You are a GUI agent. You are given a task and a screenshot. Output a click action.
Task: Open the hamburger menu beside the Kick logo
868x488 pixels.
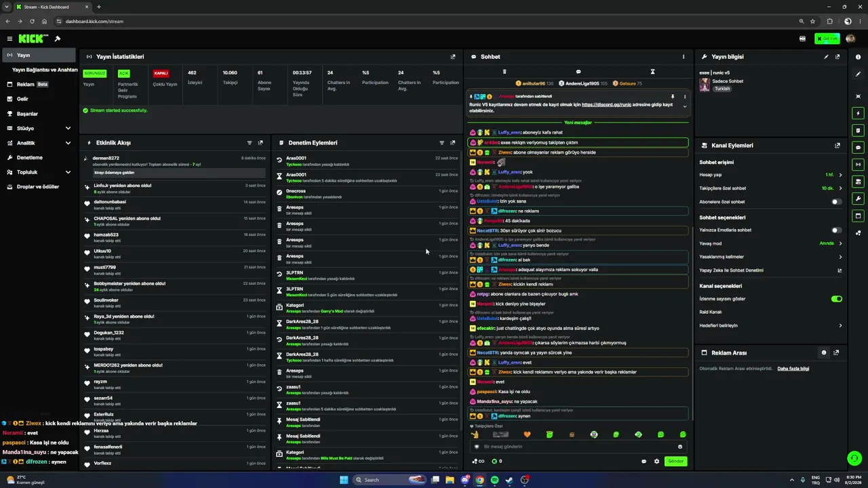coord(9,39)
